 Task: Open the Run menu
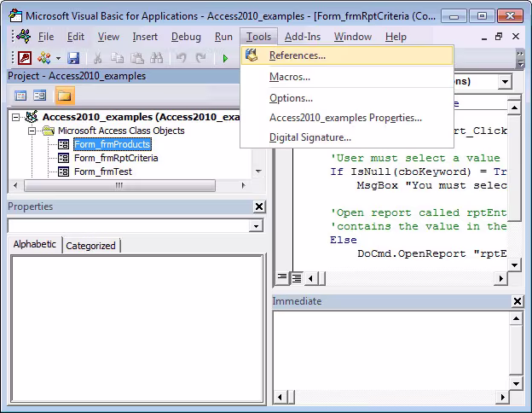pos(223,37)
